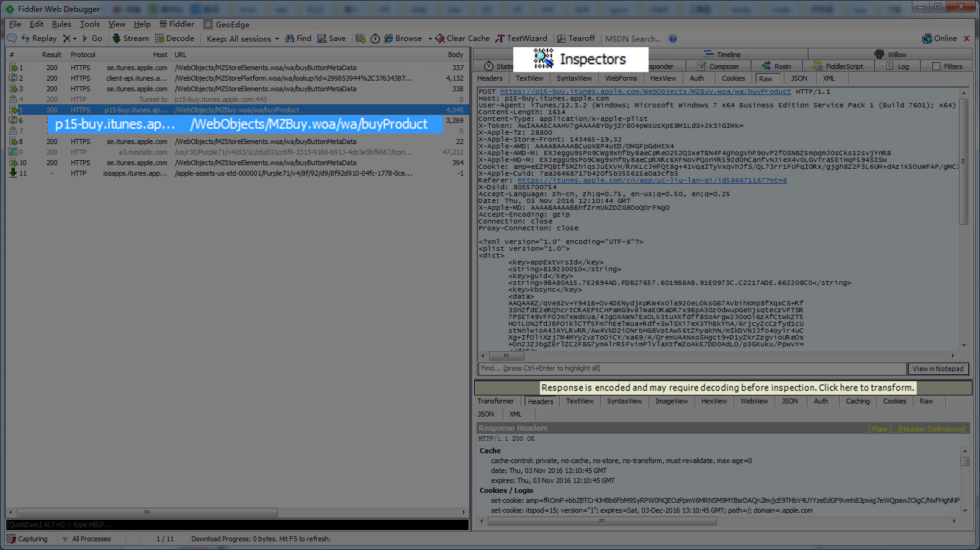Open the response WebView tab
The height and width of the screenshot is (550, 980).
[754, 401]
